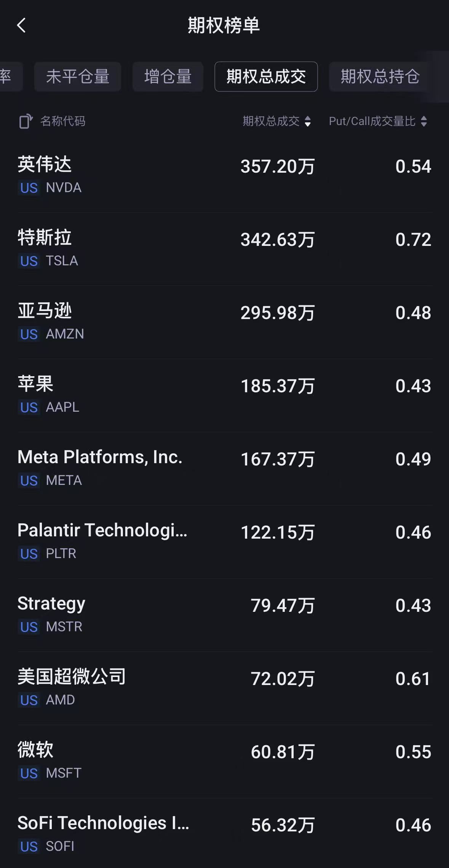
Task: Sort by 期权总成交 arrow icon
Action: [308, 122]
